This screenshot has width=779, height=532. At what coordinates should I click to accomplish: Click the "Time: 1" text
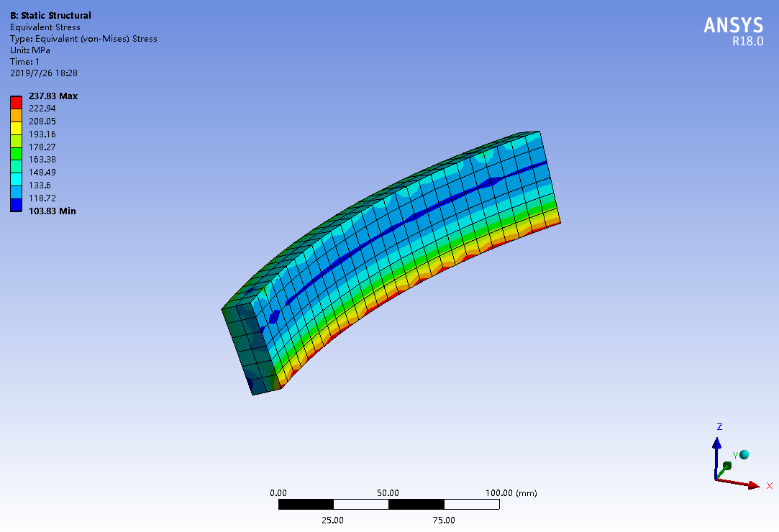click(25, 62)
